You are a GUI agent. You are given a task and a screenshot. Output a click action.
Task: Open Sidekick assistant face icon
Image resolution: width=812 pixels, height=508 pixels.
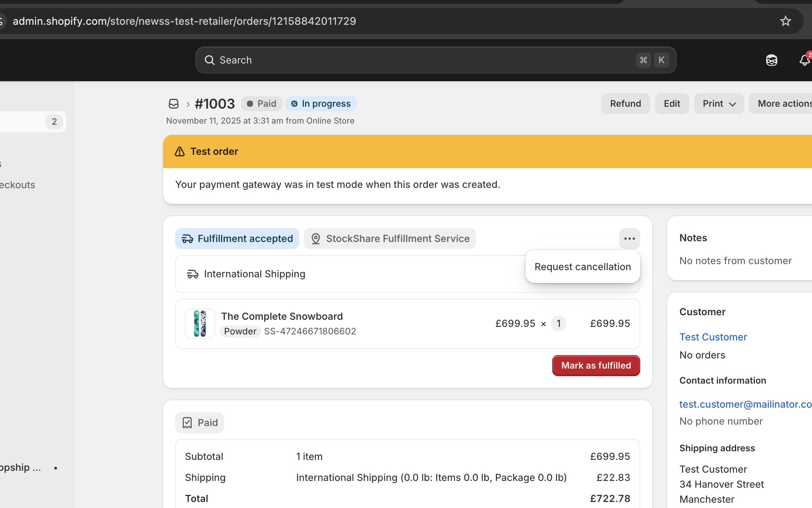(771, 60)
